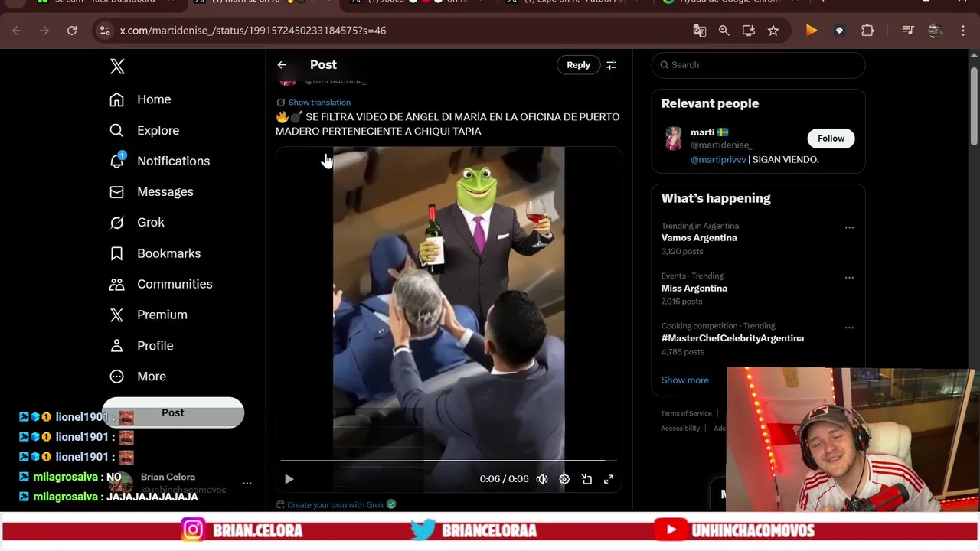Image resolution: width=980 pixels, height=551 pixels.
Task: Open Accessibility footer link
Action: pyautogui.click(x=680, y=429)
